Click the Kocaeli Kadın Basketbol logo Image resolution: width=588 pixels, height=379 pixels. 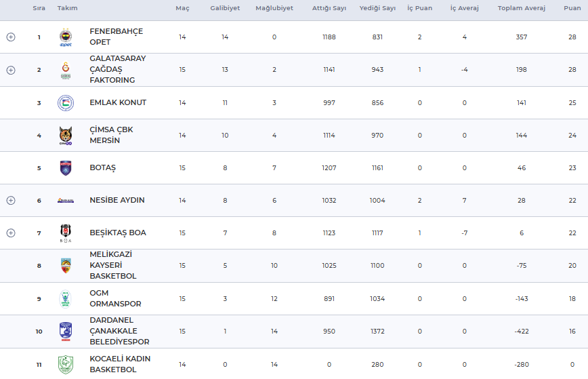(x=66, y=364)
